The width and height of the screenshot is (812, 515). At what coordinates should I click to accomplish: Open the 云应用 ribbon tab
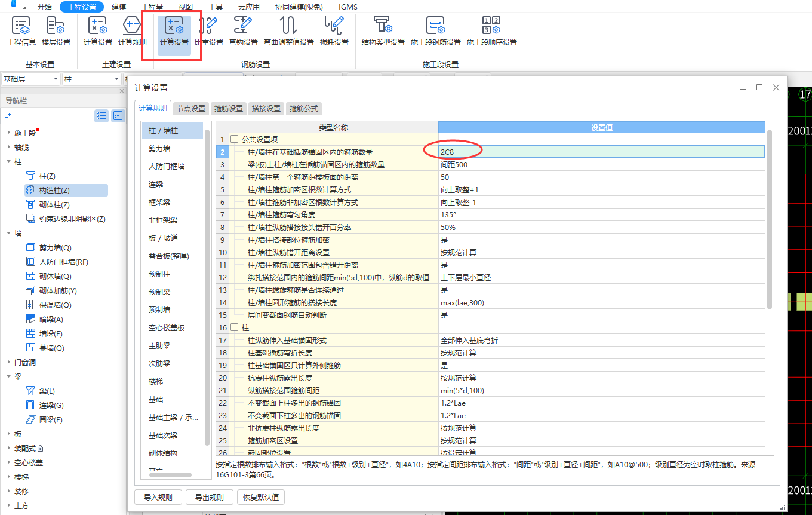(x=249, y=7)
